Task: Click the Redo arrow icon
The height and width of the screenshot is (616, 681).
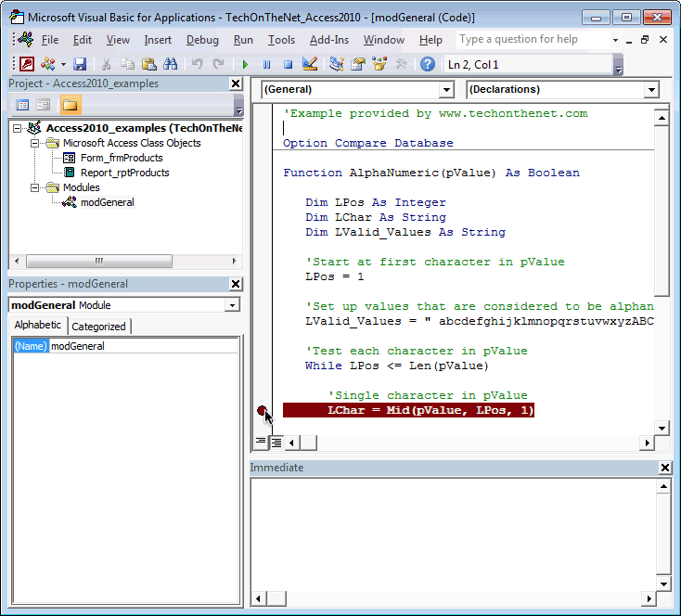Action: tap(218, 64)
